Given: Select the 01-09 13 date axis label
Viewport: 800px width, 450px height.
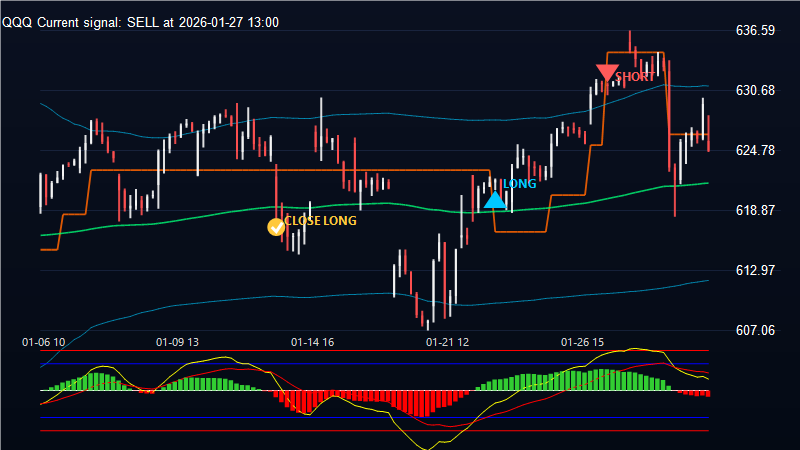Looking at the screenshot, I should (178, 342).
